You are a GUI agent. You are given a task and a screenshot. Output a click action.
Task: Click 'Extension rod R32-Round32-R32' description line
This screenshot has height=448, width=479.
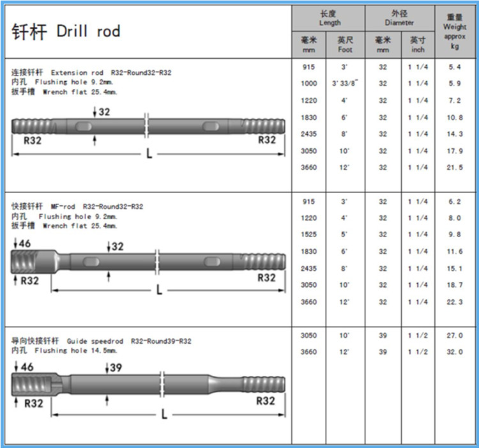[111, 73]
